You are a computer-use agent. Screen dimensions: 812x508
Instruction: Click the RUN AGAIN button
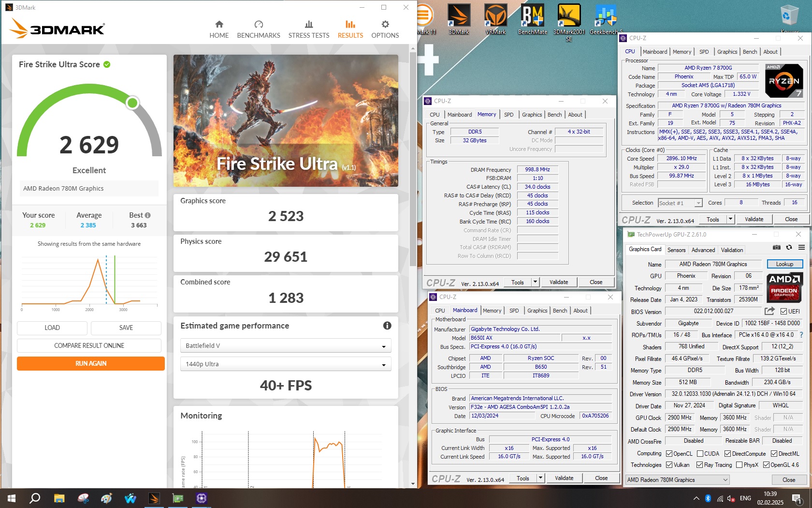91,363
